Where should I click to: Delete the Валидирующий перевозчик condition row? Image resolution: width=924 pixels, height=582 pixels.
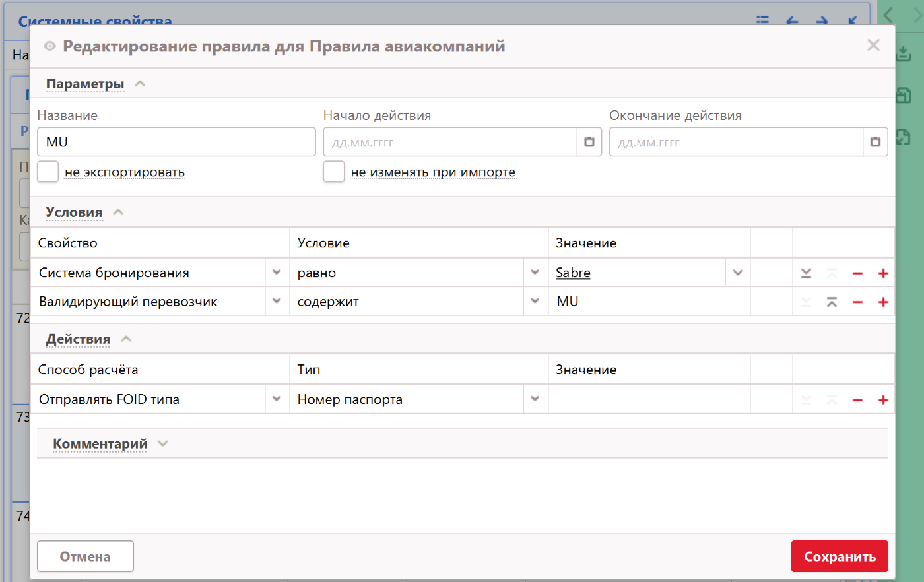pos(857,302)
